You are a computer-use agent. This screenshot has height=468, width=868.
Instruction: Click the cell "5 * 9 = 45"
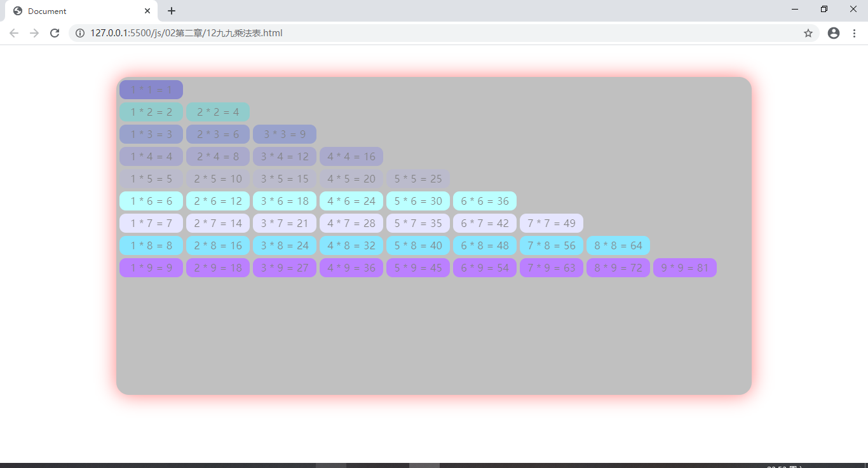coord(418,268)
